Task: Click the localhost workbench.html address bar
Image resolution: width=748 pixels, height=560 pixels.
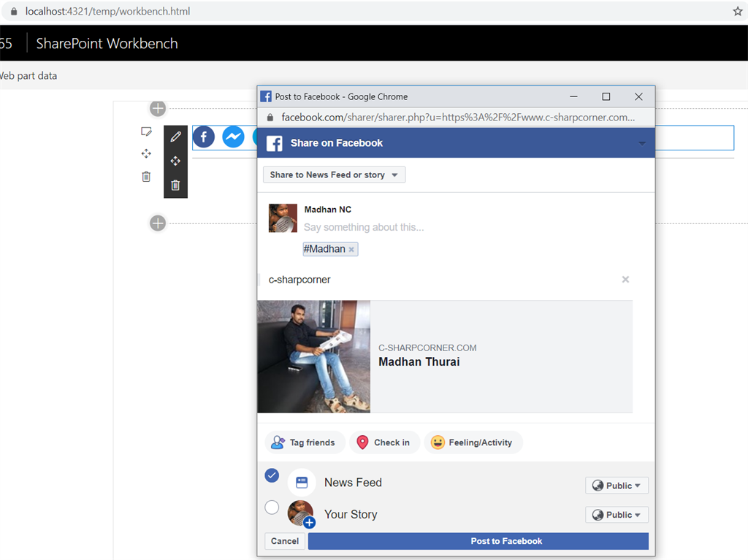Action: click(108, 12)
